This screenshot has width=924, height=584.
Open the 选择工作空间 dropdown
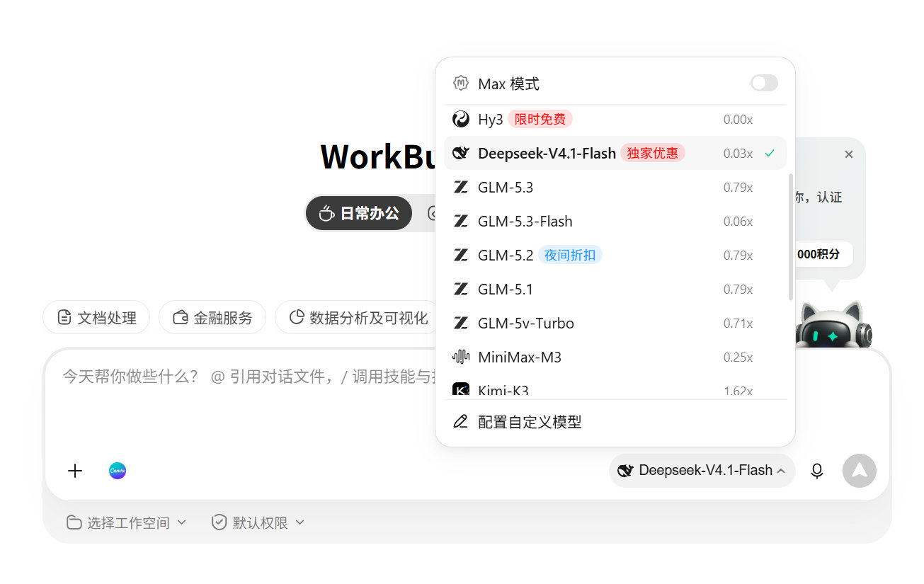[x=127, y=522]
